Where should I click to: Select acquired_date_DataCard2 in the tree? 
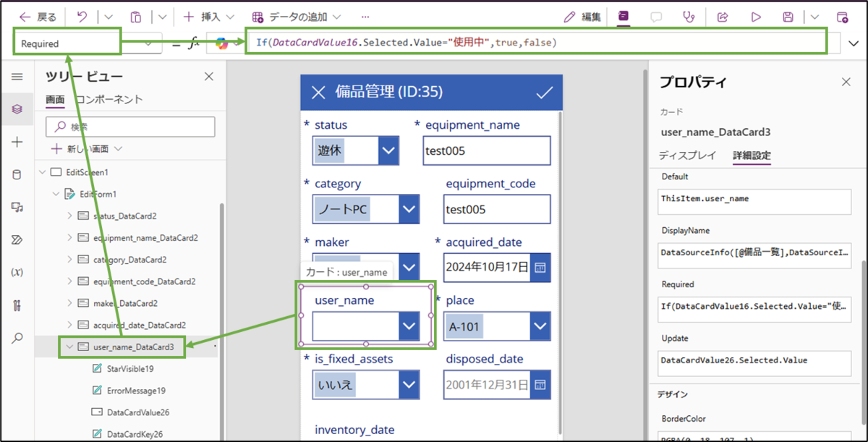[x=140, y=326]
